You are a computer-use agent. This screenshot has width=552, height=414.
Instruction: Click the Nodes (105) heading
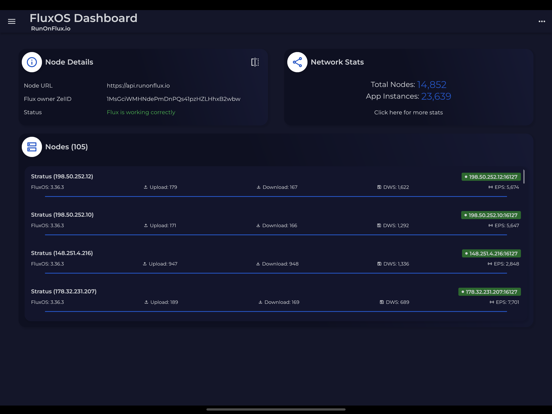click(67, 147)
